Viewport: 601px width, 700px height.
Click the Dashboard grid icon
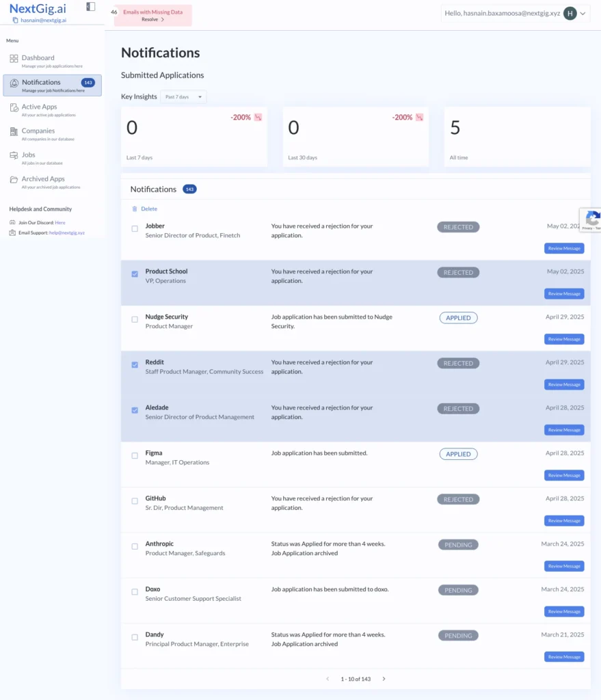pos(14,59)
